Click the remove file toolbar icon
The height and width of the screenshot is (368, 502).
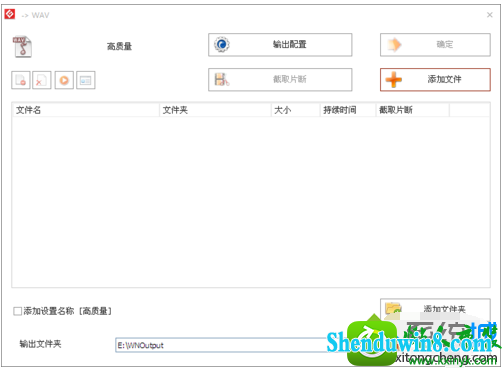tap(21, 80)
